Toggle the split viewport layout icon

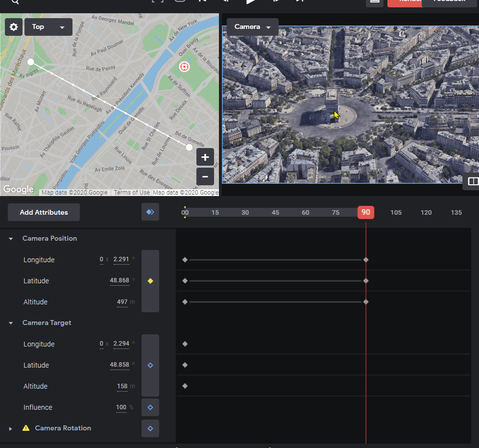click(473, 181)
